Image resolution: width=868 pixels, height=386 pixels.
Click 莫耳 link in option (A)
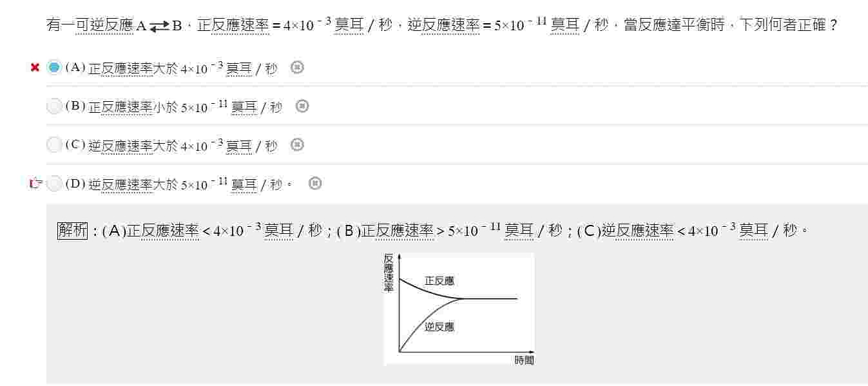tap(239, 69)
